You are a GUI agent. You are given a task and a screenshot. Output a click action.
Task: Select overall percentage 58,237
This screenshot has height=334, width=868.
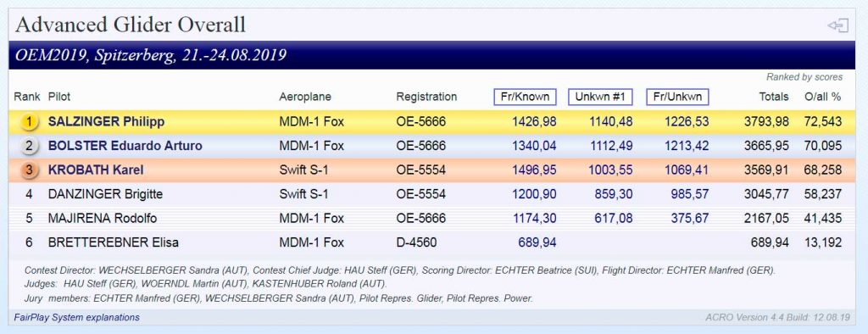822,194
